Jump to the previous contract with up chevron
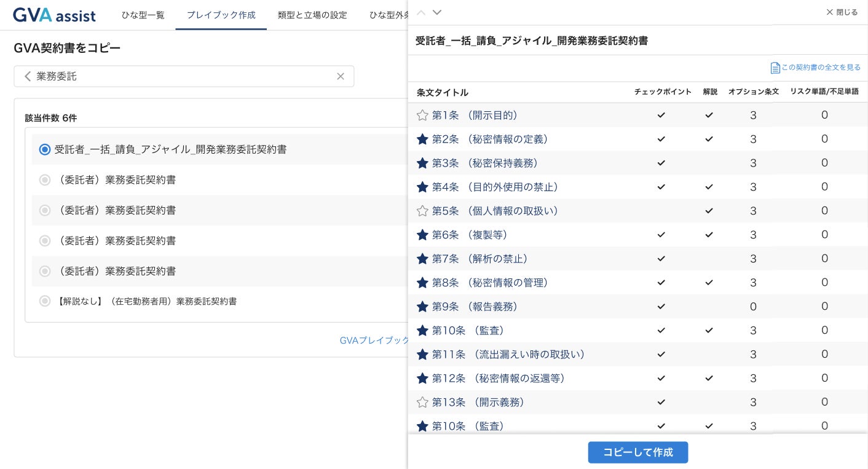Viewport: 868px width, 469px height. coord(421,12)
